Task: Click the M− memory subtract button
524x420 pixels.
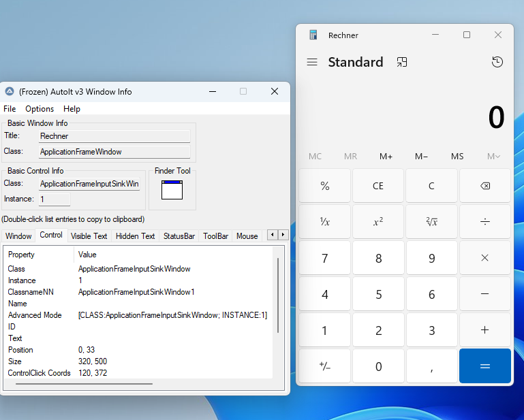Action: [421, 157]
